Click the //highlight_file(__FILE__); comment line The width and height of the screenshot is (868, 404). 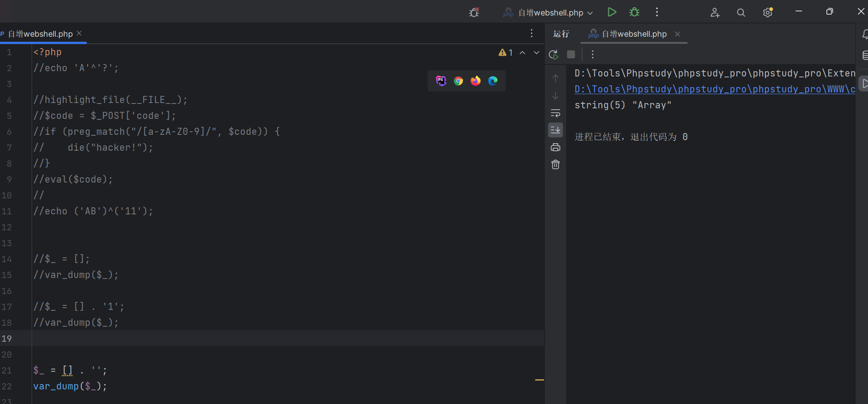tap(110, 99)
